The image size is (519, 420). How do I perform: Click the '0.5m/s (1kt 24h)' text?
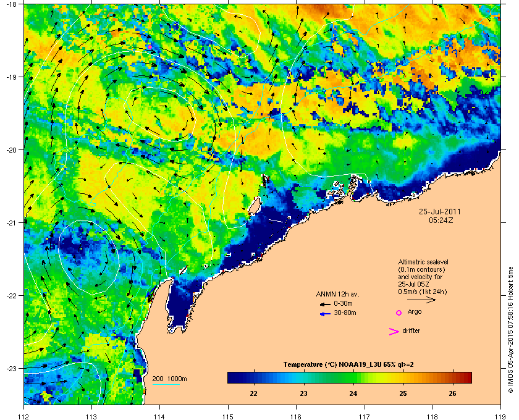click(x=423, y=292)
